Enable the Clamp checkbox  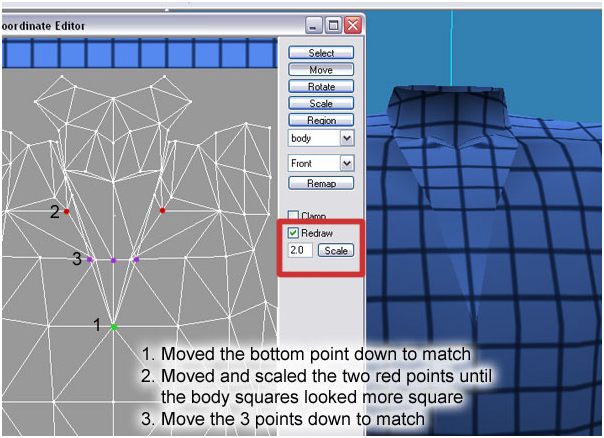pos(293,215)
